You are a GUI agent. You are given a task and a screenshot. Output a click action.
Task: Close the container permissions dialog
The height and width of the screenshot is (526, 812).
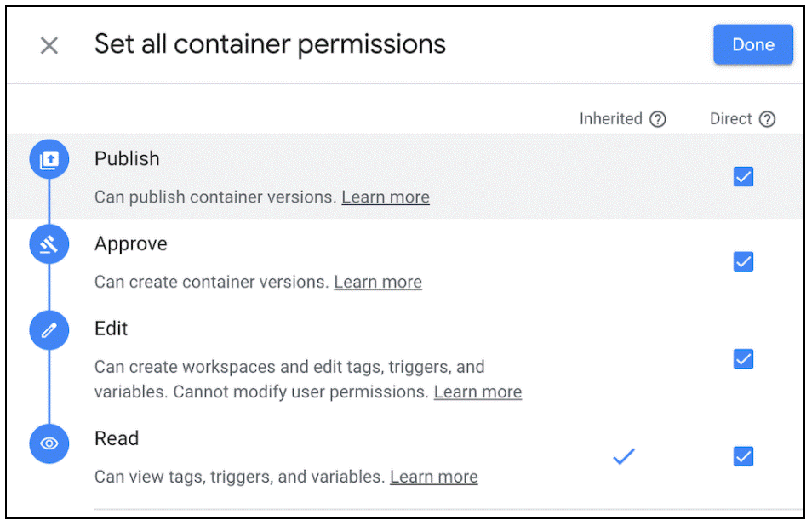point(49,46)
